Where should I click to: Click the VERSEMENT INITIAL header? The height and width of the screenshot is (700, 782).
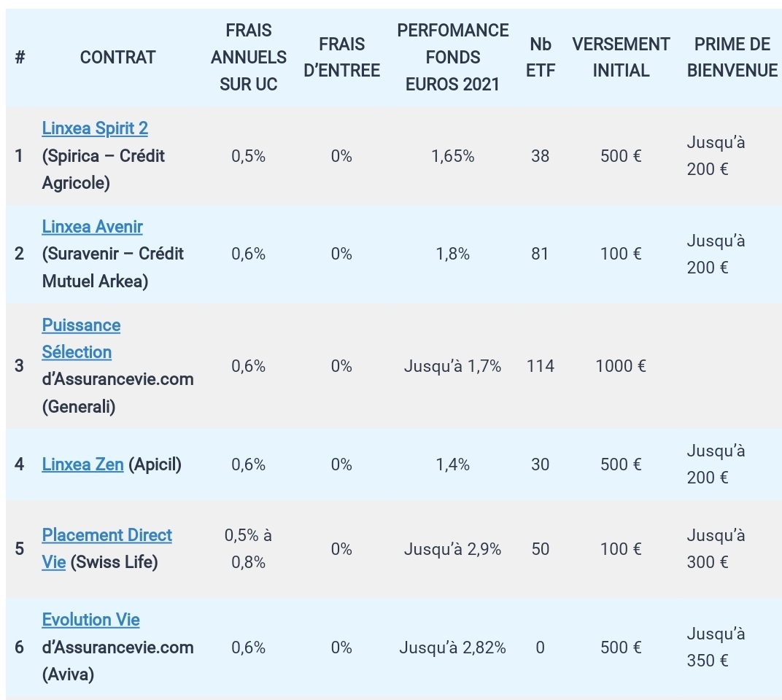tap(621, 58)
